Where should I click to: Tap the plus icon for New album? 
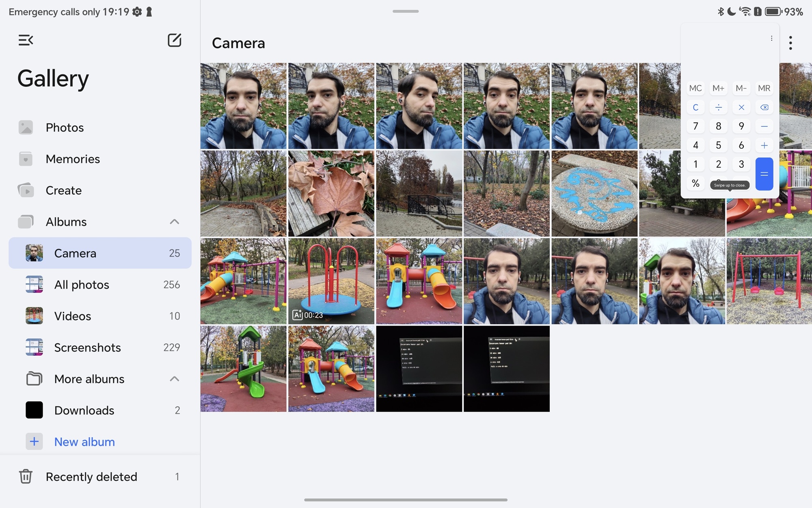[x=34, y=441]
